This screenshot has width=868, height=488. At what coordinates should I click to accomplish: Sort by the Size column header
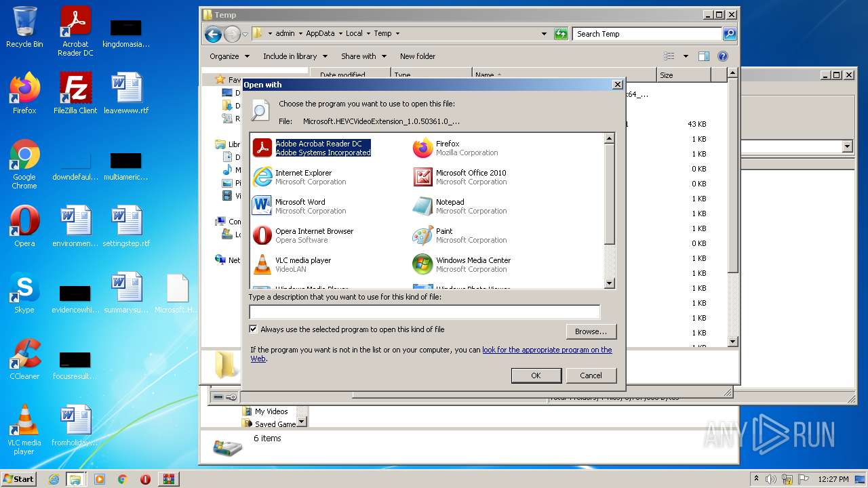tap(684, 75)
